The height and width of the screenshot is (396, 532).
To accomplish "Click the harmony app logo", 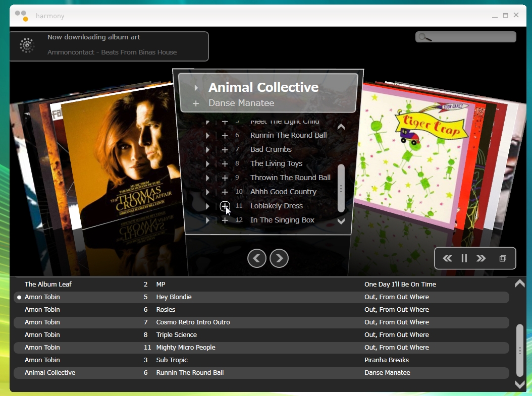I will tap(22, 16).
